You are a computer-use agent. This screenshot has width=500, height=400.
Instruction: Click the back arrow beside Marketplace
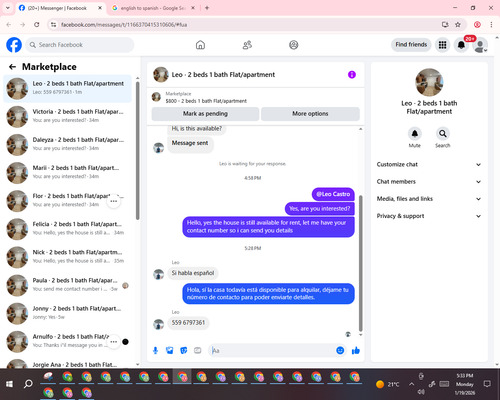[12, 67]
